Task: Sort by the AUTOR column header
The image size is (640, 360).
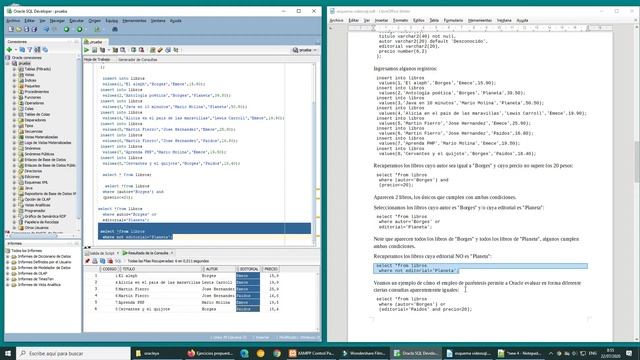Action: click(218, 269)
